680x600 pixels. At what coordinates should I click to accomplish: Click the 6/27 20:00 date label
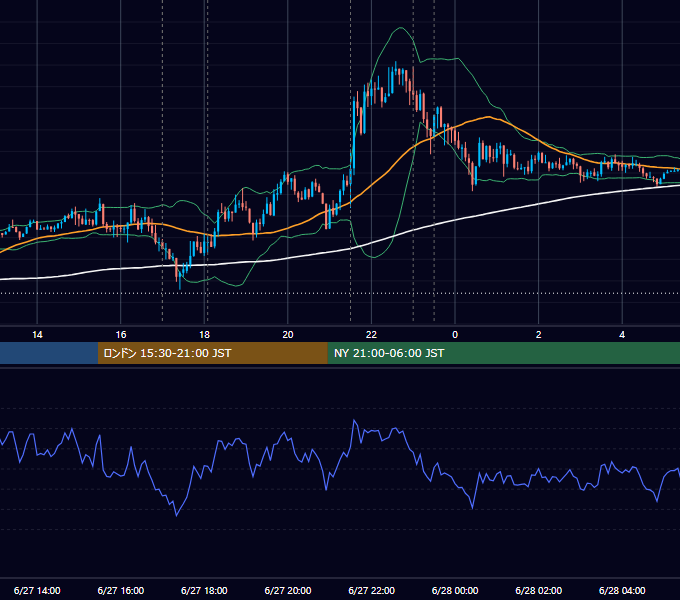coord(288,590)
